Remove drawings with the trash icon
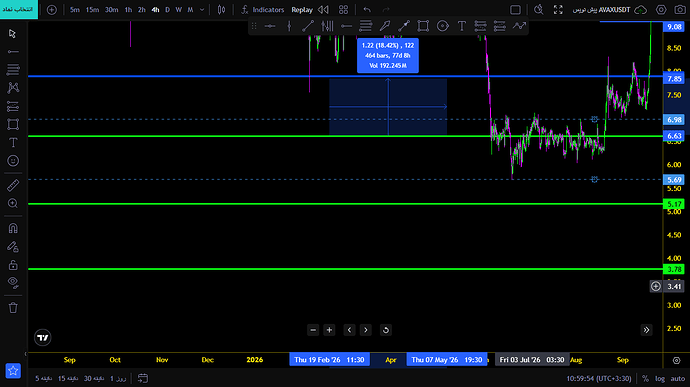 point(13,307)
